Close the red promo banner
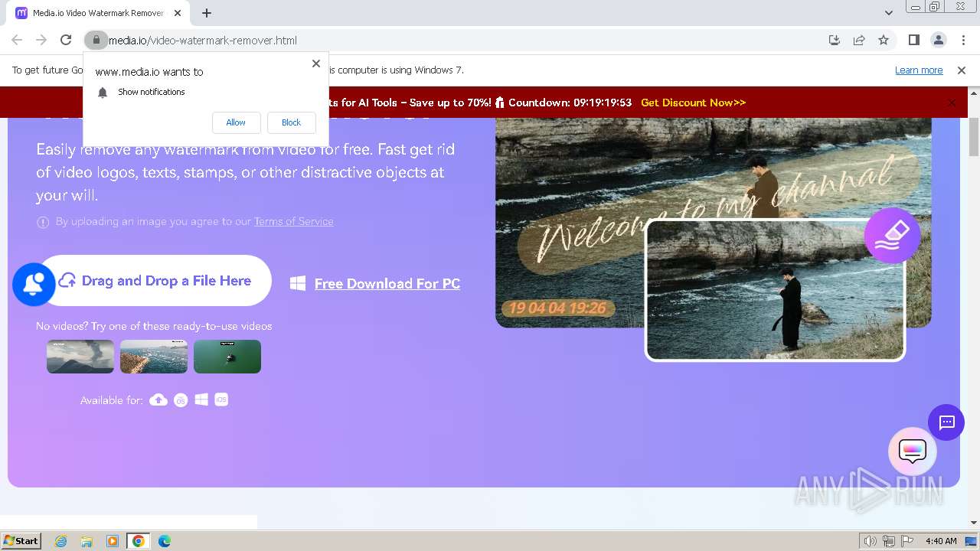The width and height of the screenshot is (980, 551). coord(952,103)
